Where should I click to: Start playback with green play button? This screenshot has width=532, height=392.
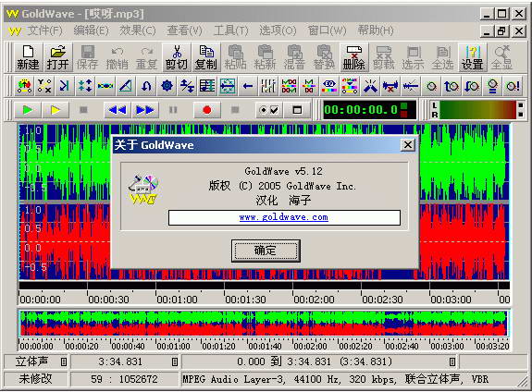coord(28,110)
